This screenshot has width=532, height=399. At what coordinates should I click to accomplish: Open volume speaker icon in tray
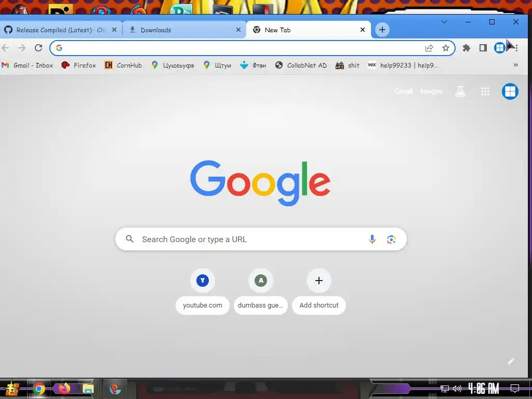[457, 389]
